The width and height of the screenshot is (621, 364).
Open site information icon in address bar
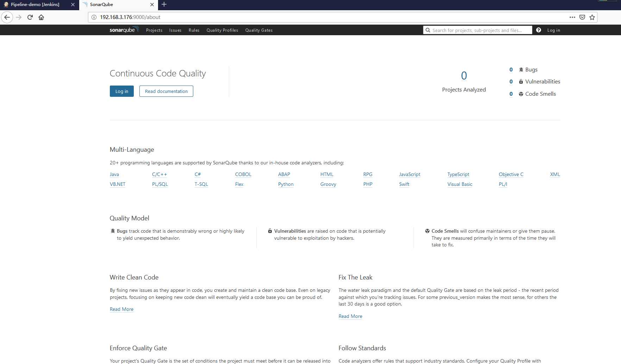tap(94, 17)
